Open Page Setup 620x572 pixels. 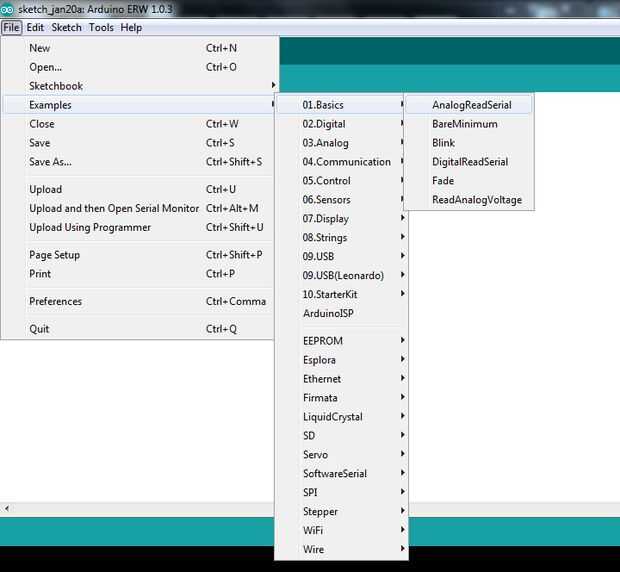tap(139, 255)
